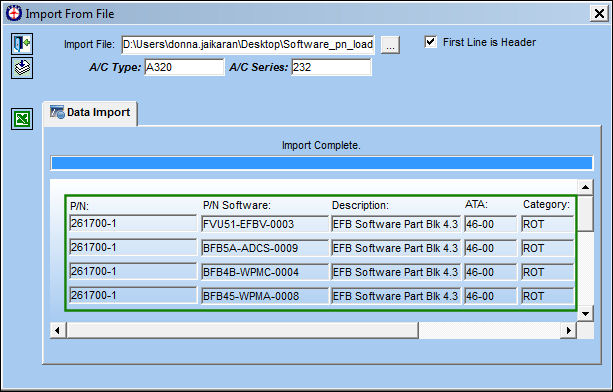Screen dimensions: 613x392
Task: Click Description cell in FVU51-EFBV-0003 row
Action: tap(396, 224)
